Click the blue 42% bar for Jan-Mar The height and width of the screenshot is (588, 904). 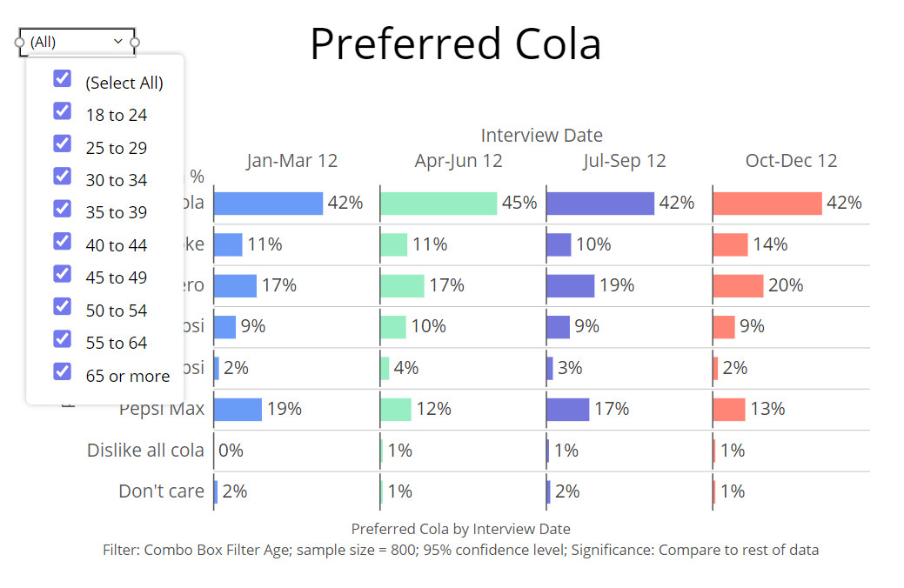pos(268,204)
